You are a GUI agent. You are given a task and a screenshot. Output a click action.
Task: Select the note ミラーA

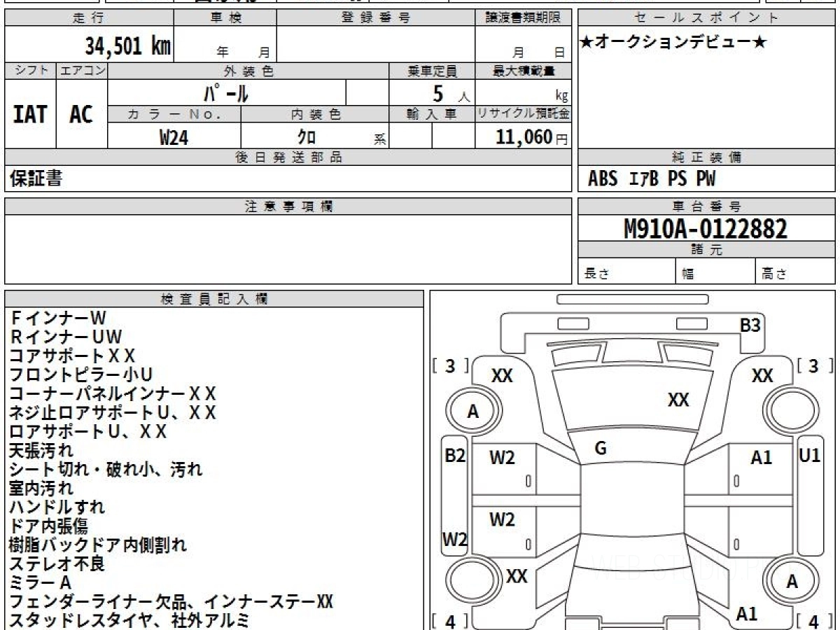(x=41, y=582)
